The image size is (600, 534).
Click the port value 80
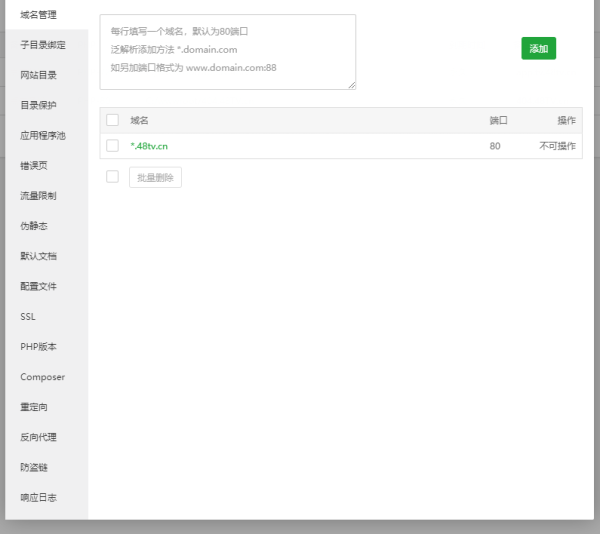click(495, 146)
